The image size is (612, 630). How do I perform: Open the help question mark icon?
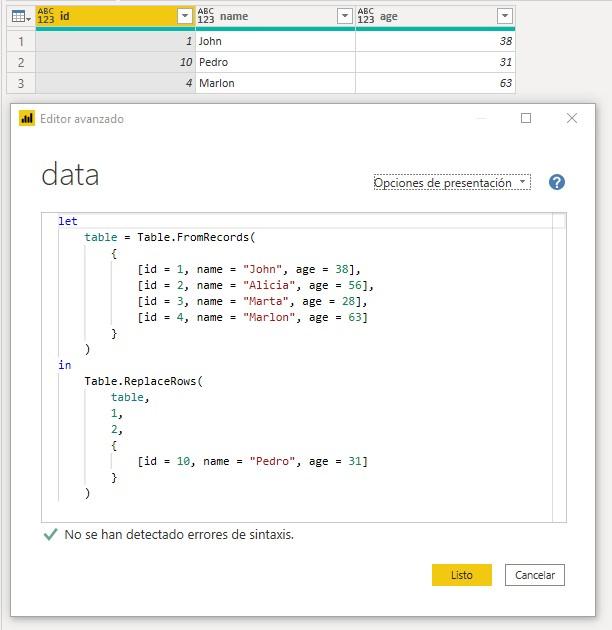tap(557, 182)
